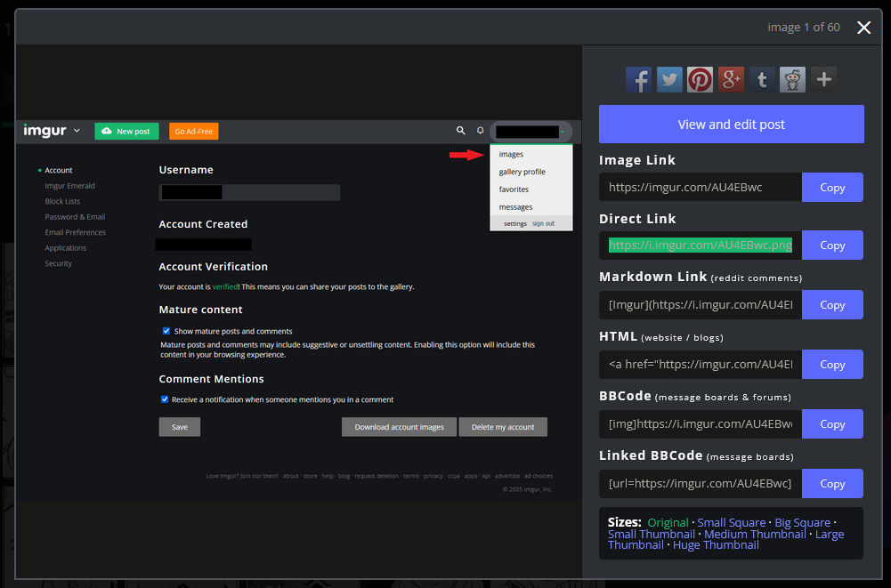Copy the BBCode snippet
This screenshot has width=891, height=588.
(832, 424)
